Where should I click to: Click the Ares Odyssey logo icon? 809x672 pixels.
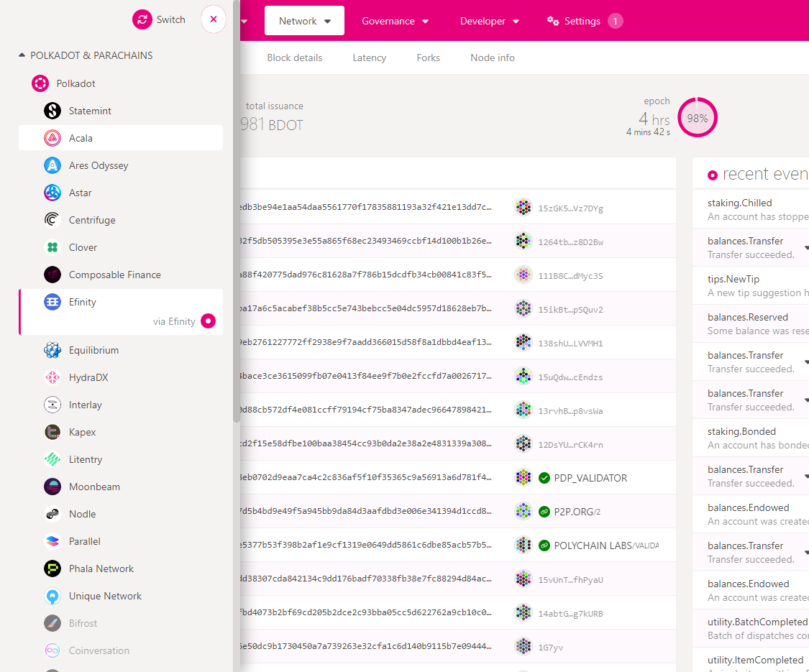point(52,165)
